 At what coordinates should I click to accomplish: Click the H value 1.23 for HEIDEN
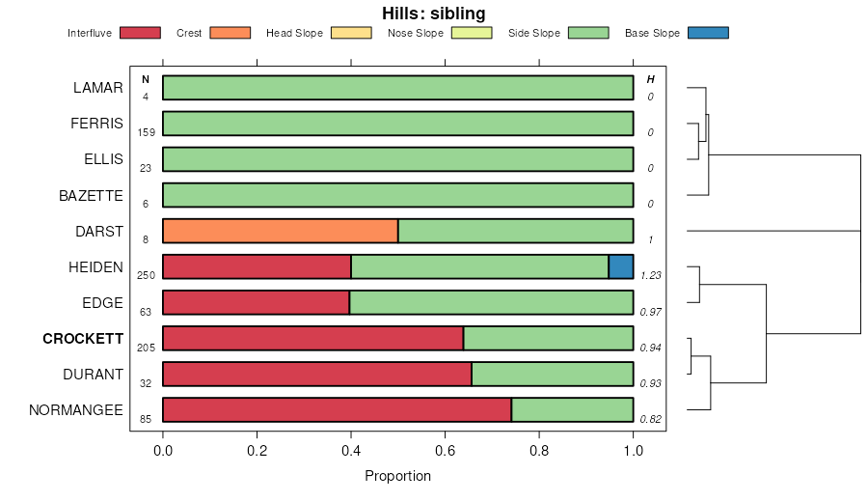point(651,275)
